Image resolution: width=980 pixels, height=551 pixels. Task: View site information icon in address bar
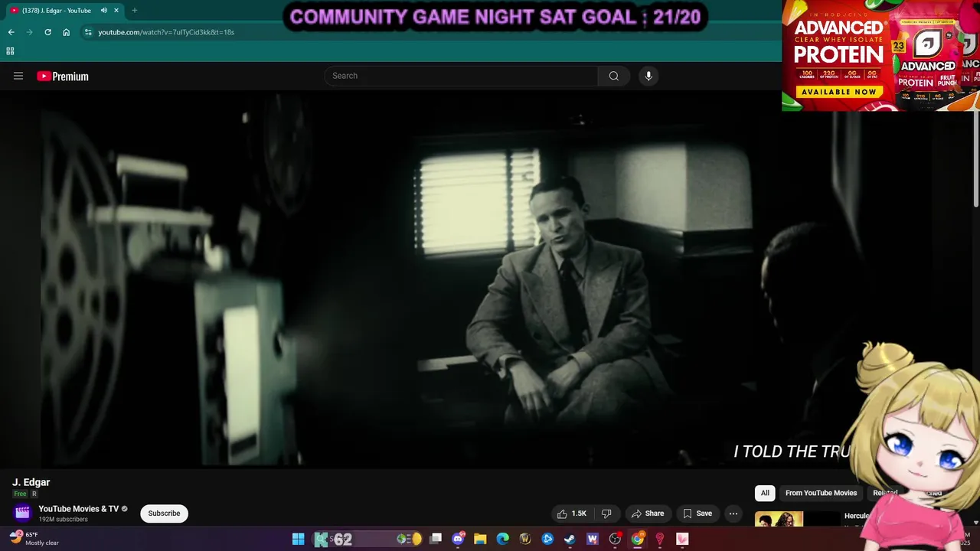88,32
